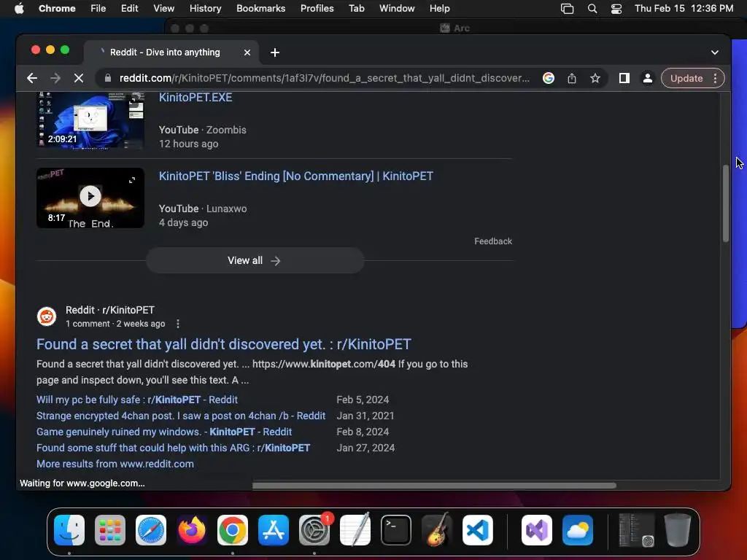747x560 pixels.
Task: Open the Chrome three-dot menu
Action: tap(715, 78)
